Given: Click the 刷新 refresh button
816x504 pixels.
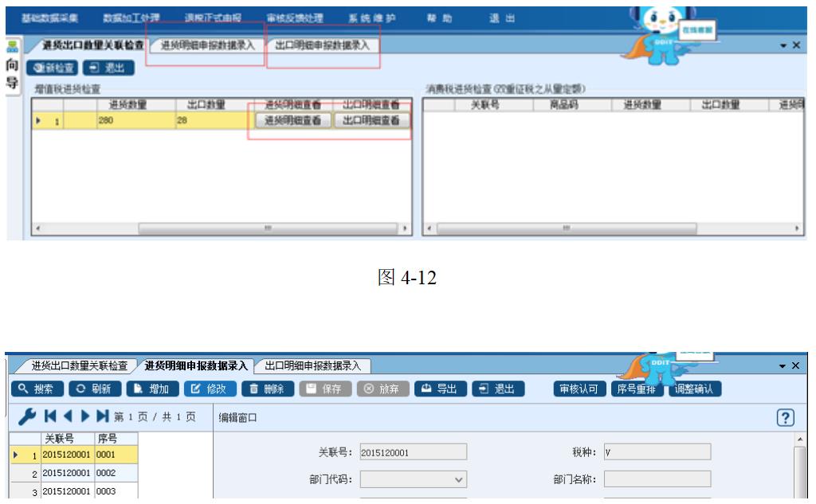Looking at the screenshot, I should [93, 389].
